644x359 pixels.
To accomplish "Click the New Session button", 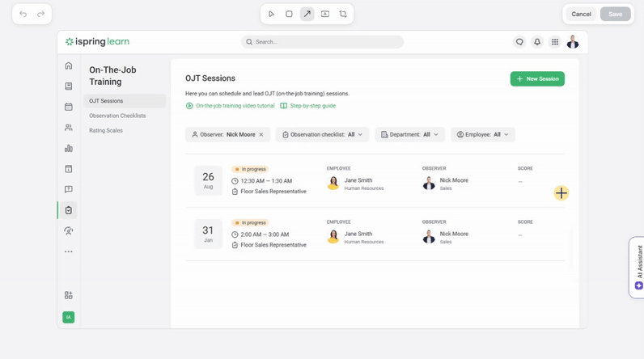I will tap(537, 78).
